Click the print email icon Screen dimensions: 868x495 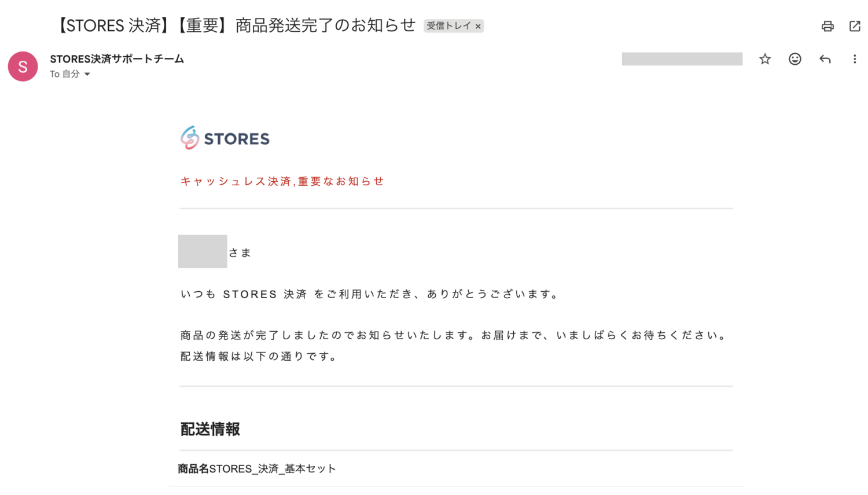click(x=827, y=26)
